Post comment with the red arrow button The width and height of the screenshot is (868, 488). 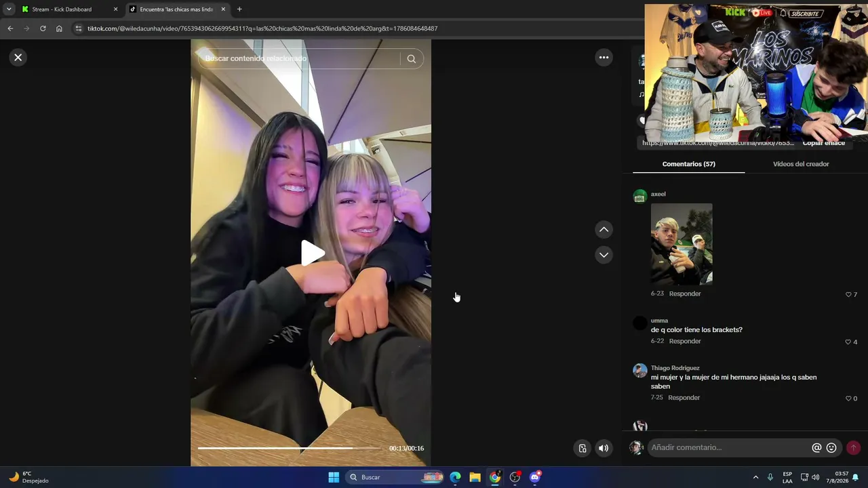[853, 448]
